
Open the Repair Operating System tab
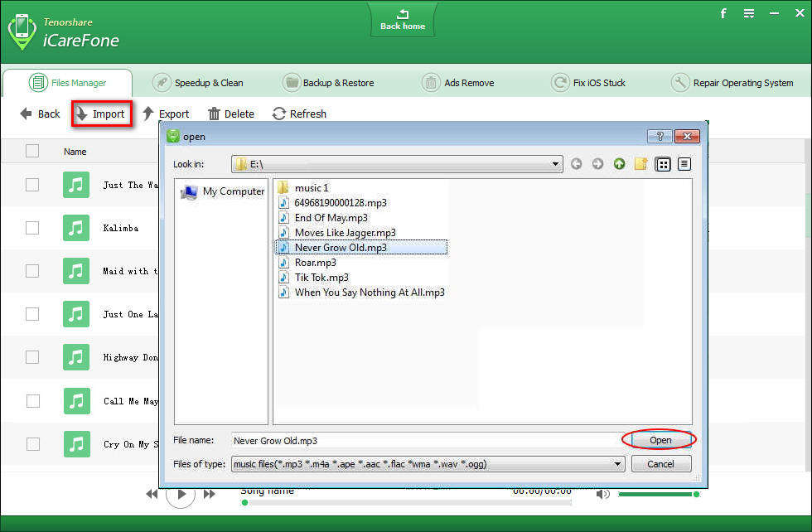732,83
